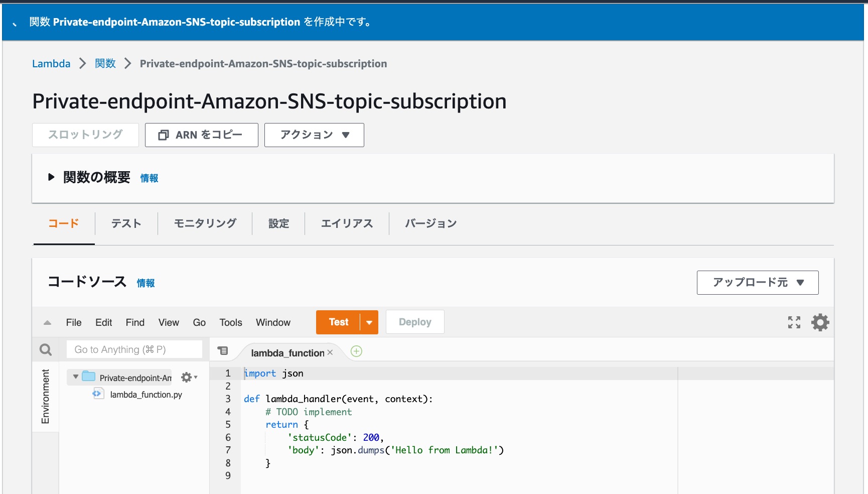The image size is (868, 494).
Task: Expand the 関数の概要 section
Action: coord(51,177)
